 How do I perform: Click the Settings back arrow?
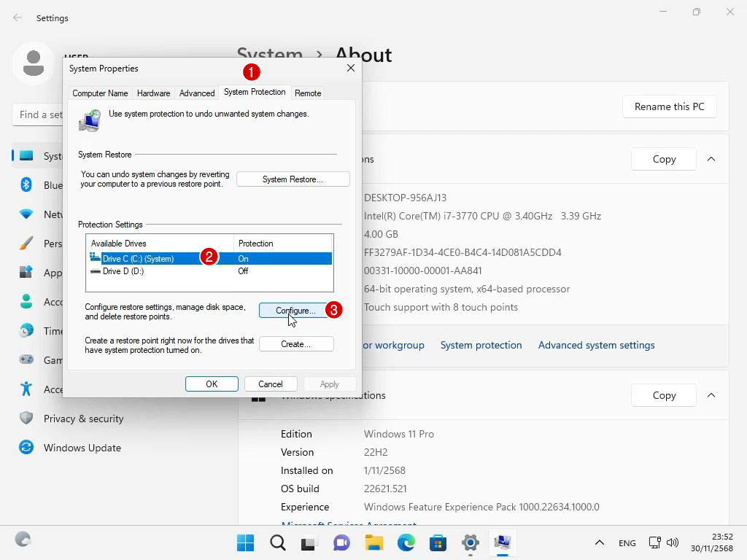click(18, 18)
